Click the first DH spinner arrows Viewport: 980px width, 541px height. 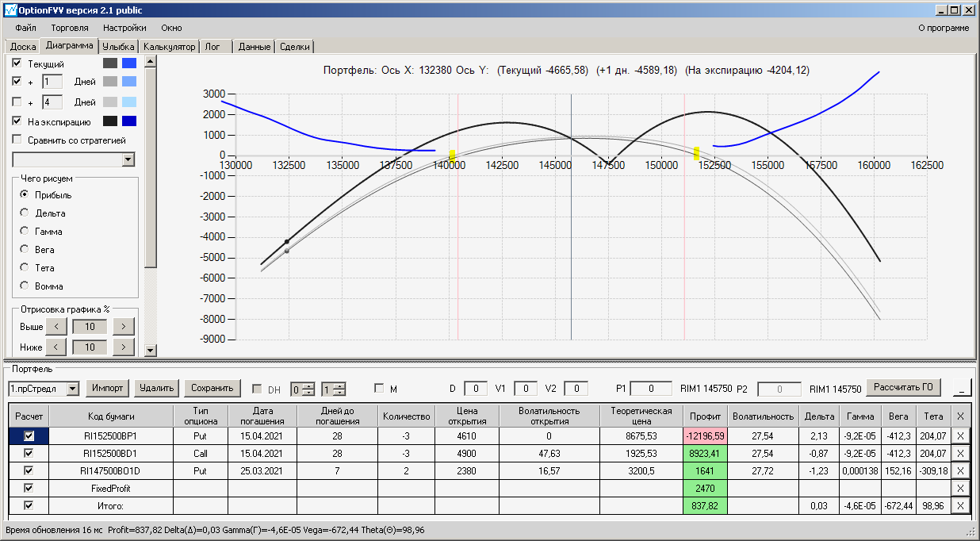point(308,389)
